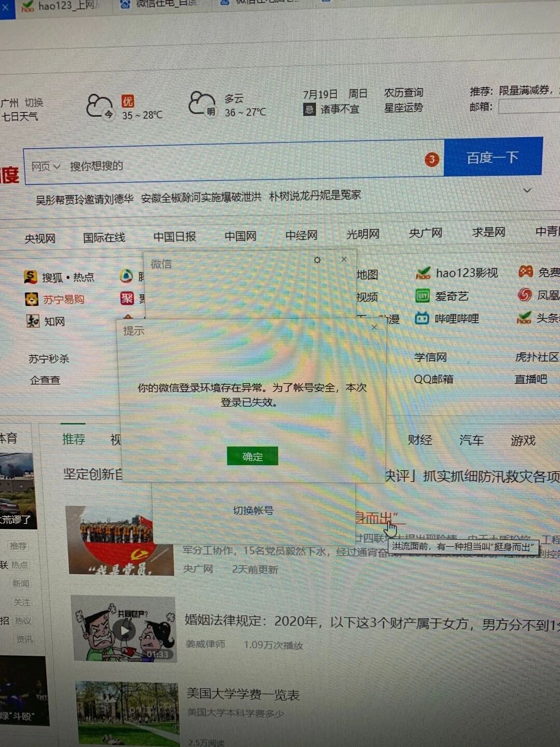This screenshot has height=747, width=560.
Task: Open 美国大学学费一览表 article
Action: tap(243, 694)
